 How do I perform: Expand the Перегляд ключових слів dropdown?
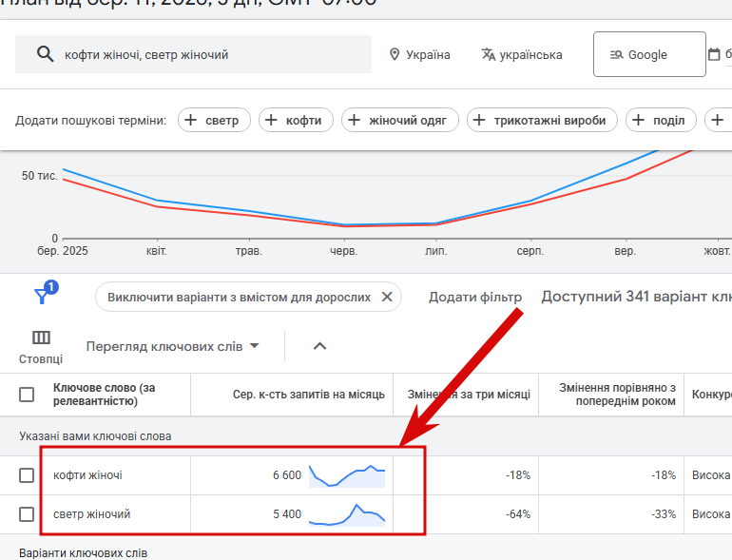pos(172,346)
